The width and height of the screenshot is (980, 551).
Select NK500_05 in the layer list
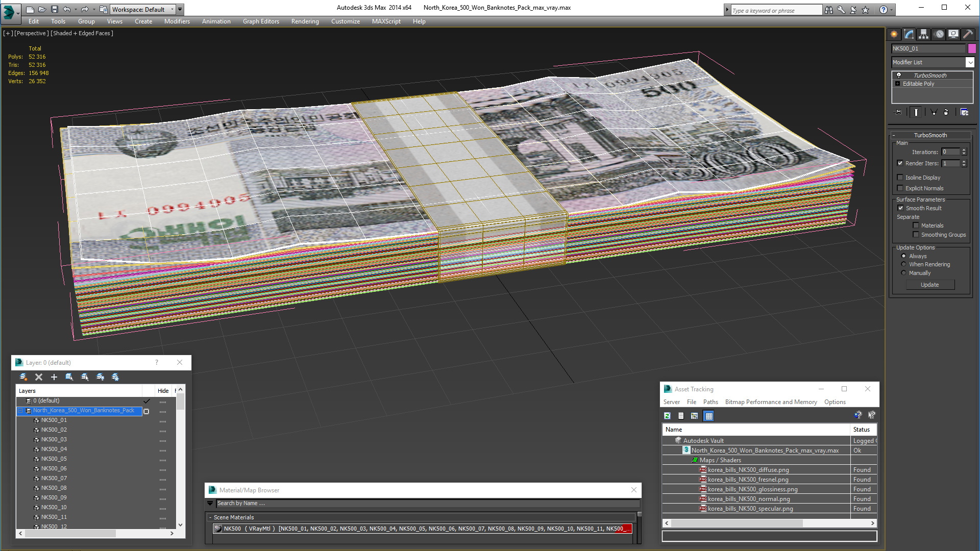[54, 459]
